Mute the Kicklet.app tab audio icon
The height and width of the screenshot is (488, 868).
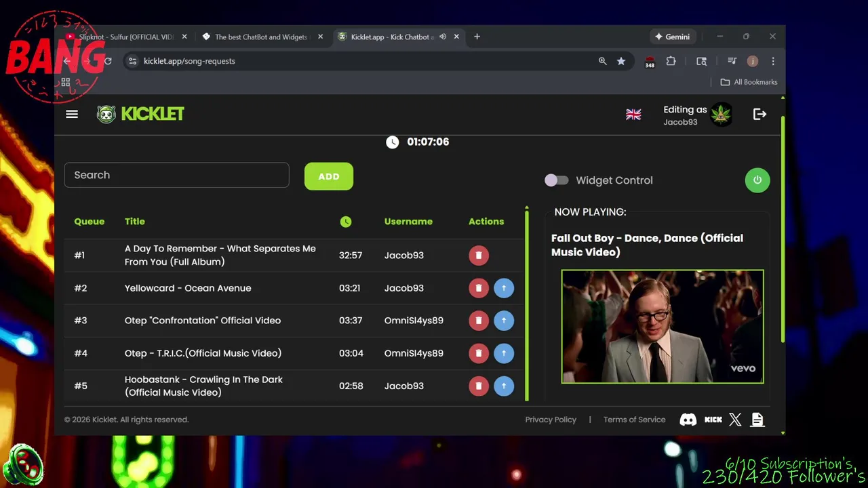(x=443, y=37)
